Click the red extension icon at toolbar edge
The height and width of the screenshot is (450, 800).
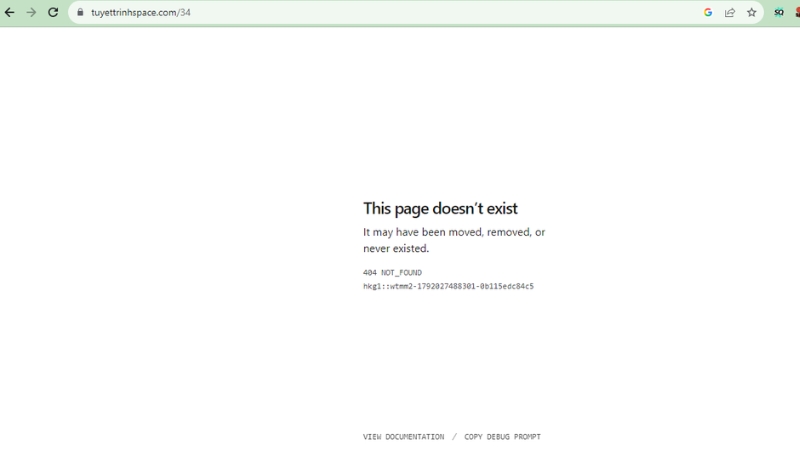797,12
